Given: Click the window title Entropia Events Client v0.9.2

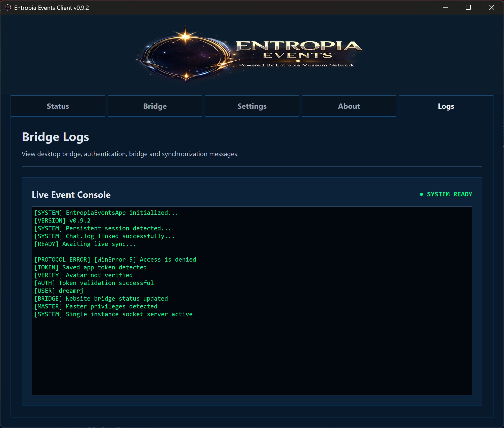Looking at the screenshot, I should tap(52, 8).
